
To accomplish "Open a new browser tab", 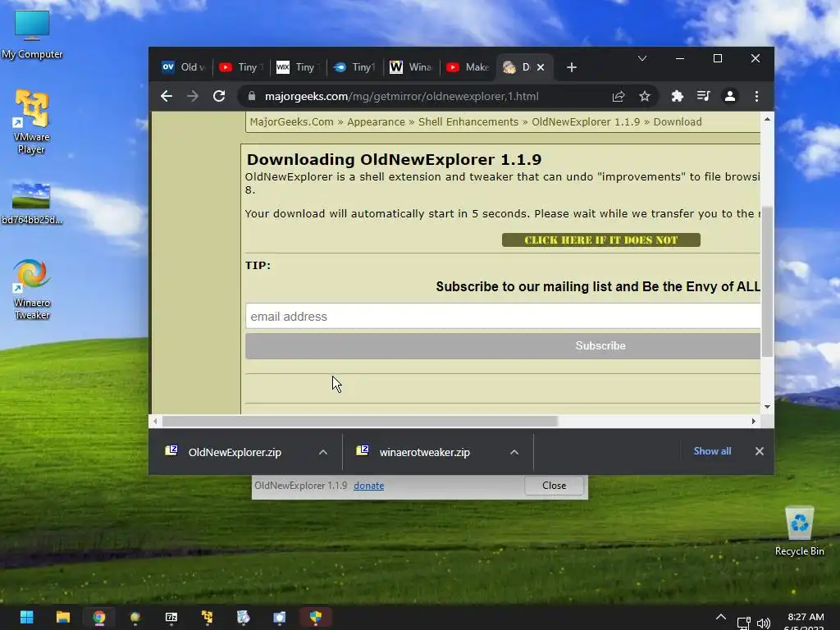I will coord(572,67).
